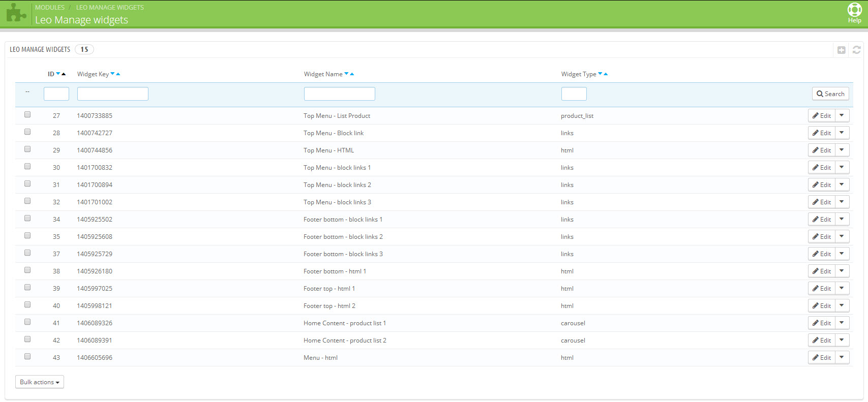Select checkbox for widget ID 27
Image resolution: width=868 pixels, height=402 pixels.
click(x=27, y=115)
